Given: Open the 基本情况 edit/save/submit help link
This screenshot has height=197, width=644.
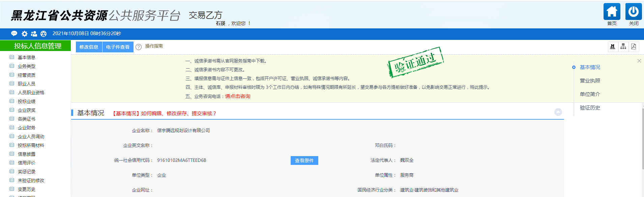Looking at the screenshot, I should (x=164, y=114).
